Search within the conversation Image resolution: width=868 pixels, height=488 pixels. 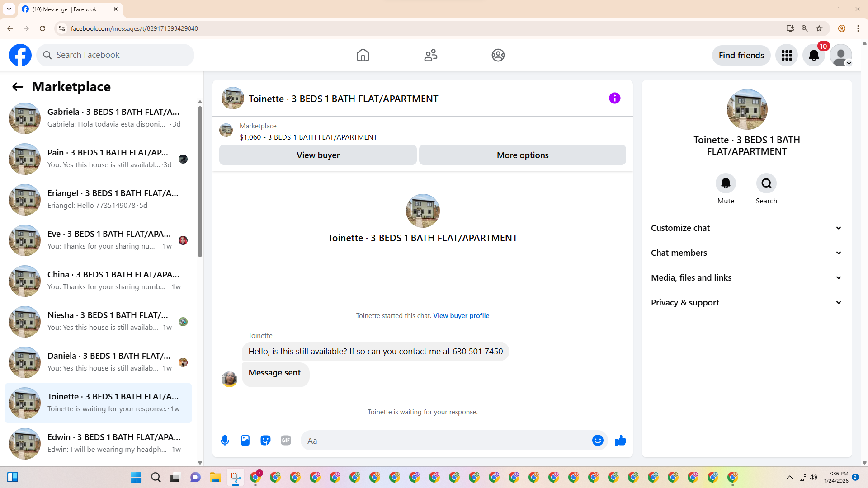tap(766, 183)
